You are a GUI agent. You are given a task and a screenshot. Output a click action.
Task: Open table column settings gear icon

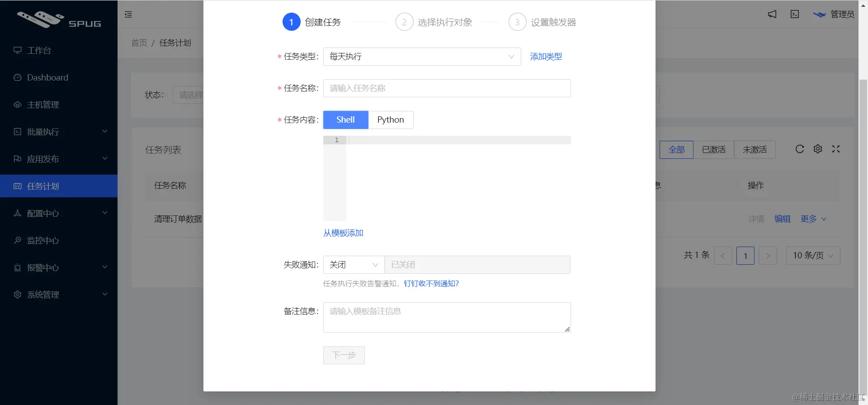[x=818, y=149]
